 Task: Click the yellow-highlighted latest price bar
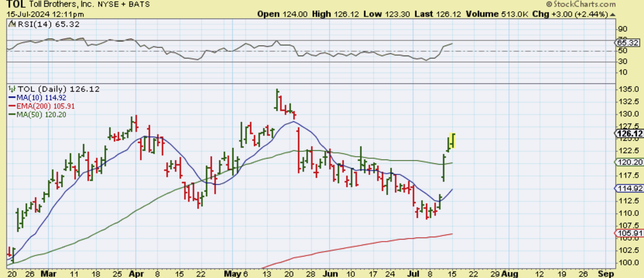453,141
